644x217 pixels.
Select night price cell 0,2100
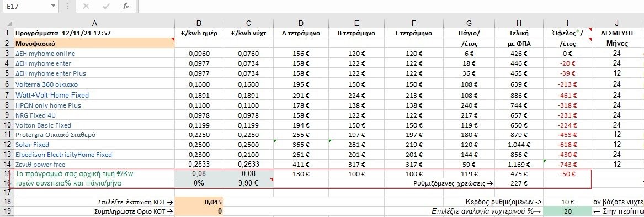pos(248,155)
